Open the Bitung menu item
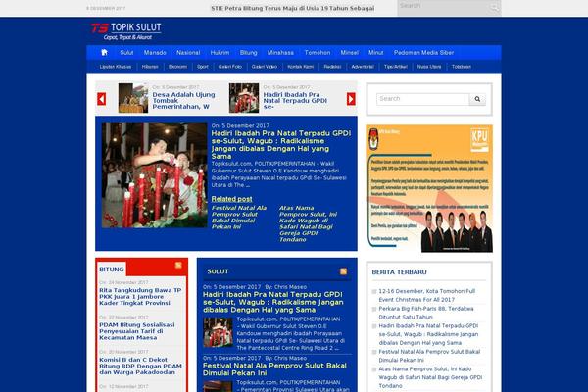The height and width of the screenshot is (392, 588). coord(249,53)
